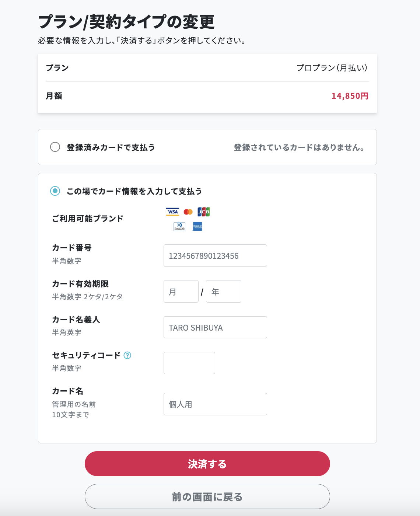
Task: Click the expiration year 年 field
Action: point(223,291)
